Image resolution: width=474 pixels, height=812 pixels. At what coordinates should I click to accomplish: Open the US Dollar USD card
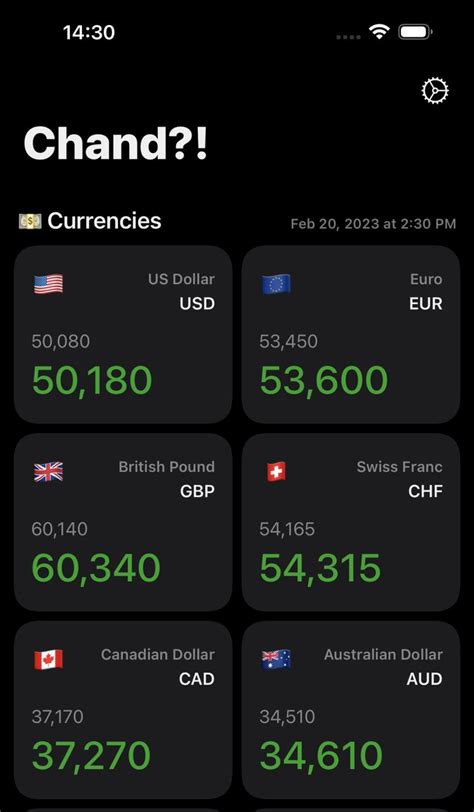[x=123, y=334]
